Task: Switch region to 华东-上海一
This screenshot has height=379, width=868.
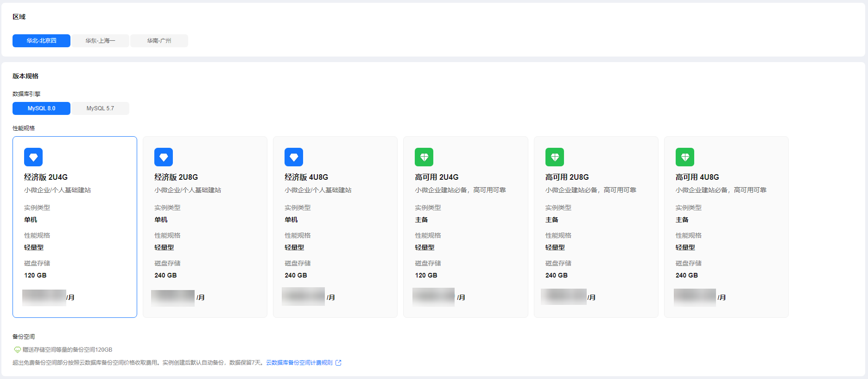Action: pyautogui.click(x=100, y=41)
